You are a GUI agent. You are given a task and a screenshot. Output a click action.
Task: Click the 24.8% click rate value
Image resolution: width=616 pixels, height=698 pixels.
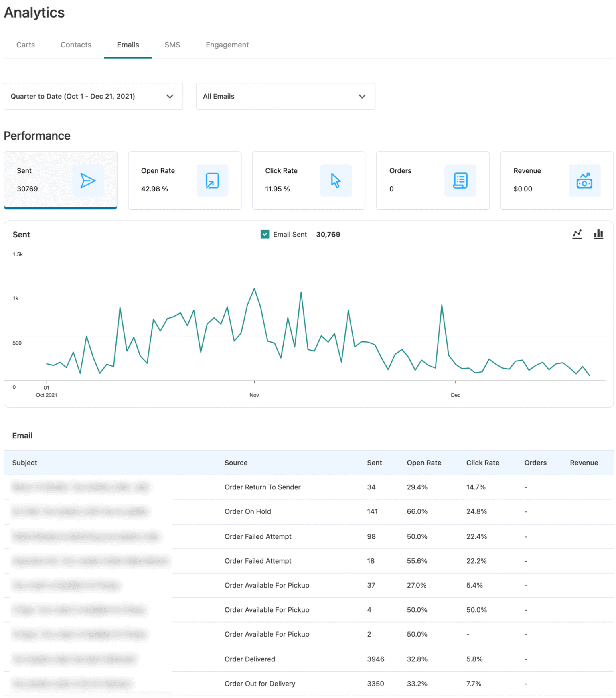(x=476, y=511)
